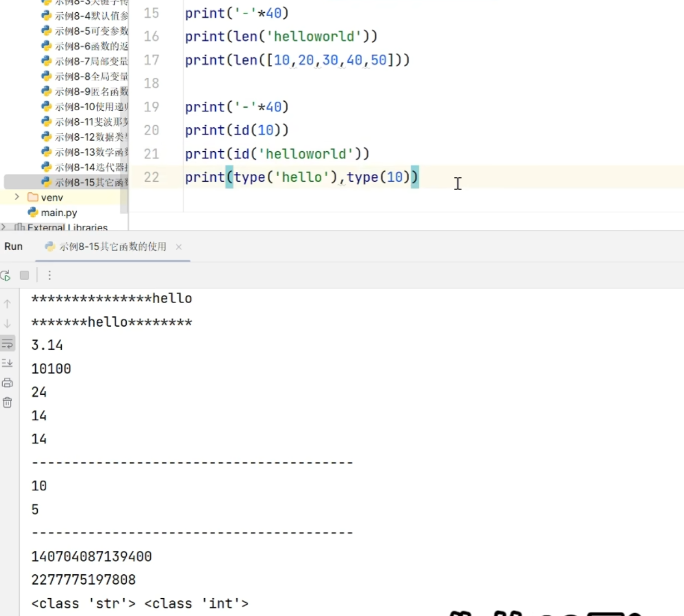Screen dimensions: 684x616
Task: Click the print(id(10)) code line
Action: [x=237, y=130]
